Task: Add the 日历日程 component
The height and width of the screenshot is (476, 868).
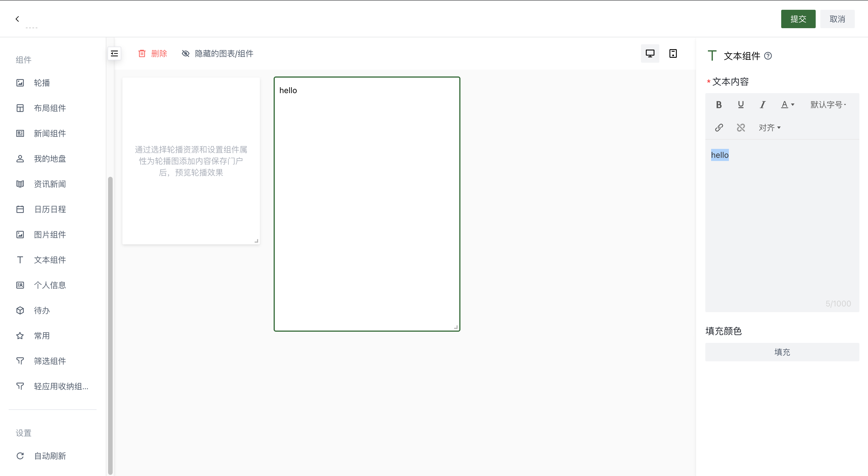Action: click(x=50, y=209)
